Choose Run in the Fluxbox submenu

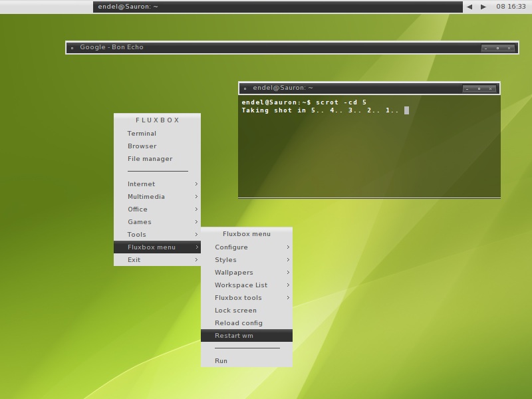tap(247, 360)
